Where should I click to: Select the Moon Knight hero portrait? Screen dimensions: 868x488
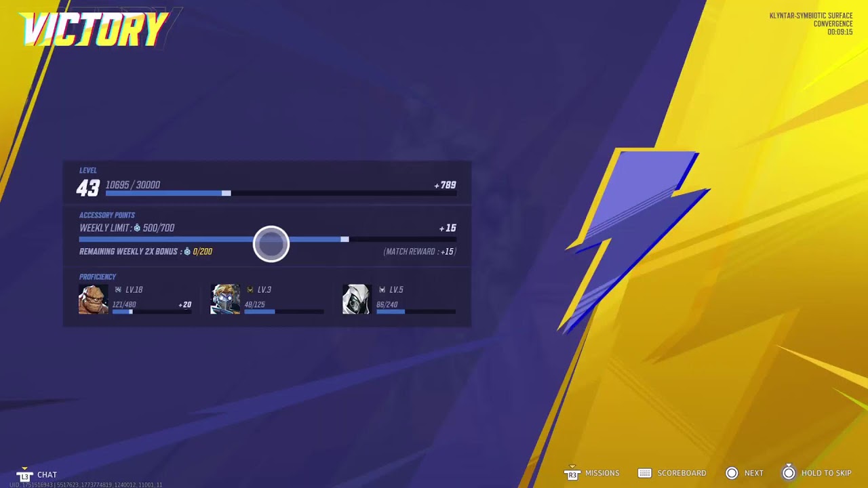tap(357, 299)
